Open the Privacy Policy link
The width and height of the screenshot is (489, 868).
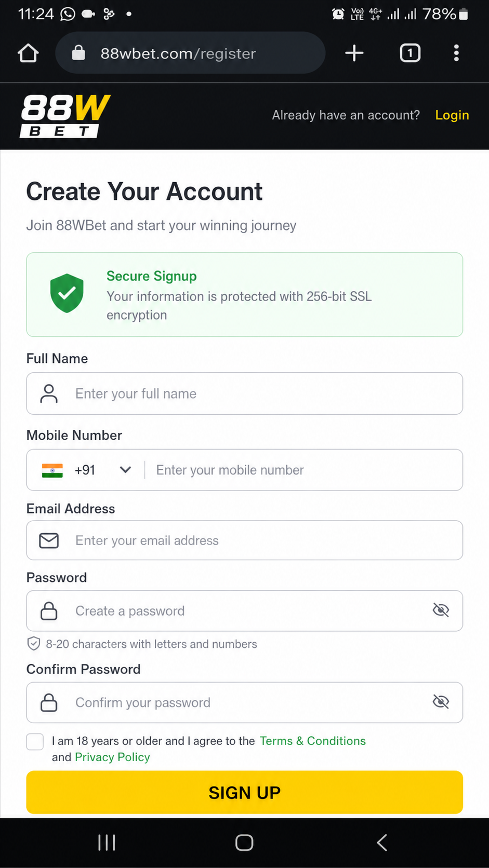pyautogui.click(x=112, y=757)
